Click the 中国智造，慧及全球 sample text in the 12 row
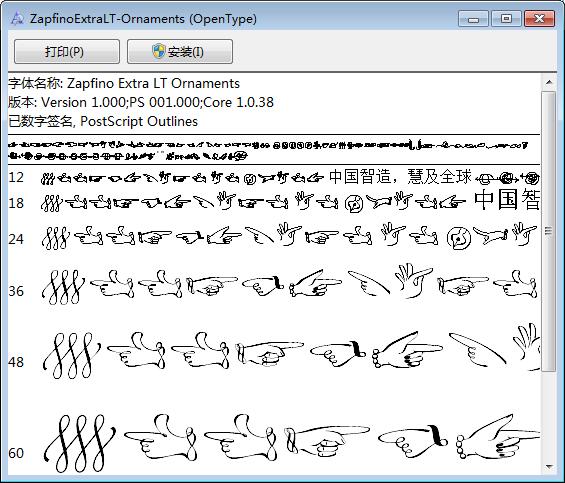This screenshot has width=565, height=483. [400, 177]
